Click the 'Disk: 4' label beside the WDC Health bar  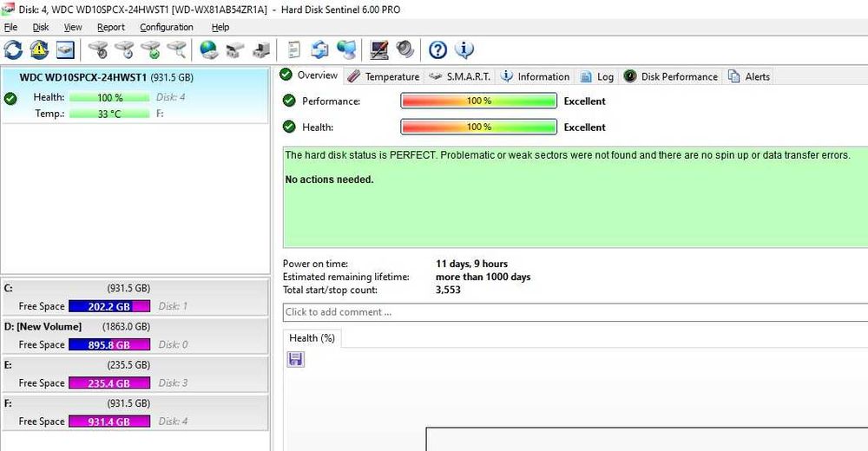click(x=170, y=97)
